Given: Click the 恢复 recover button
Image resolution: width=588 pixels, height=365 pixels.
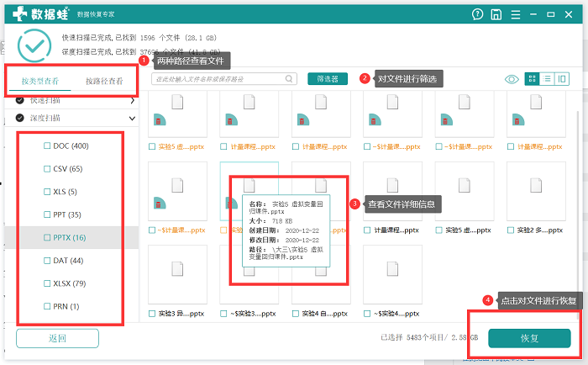Looking at the screenshot, I should (529, 338).
